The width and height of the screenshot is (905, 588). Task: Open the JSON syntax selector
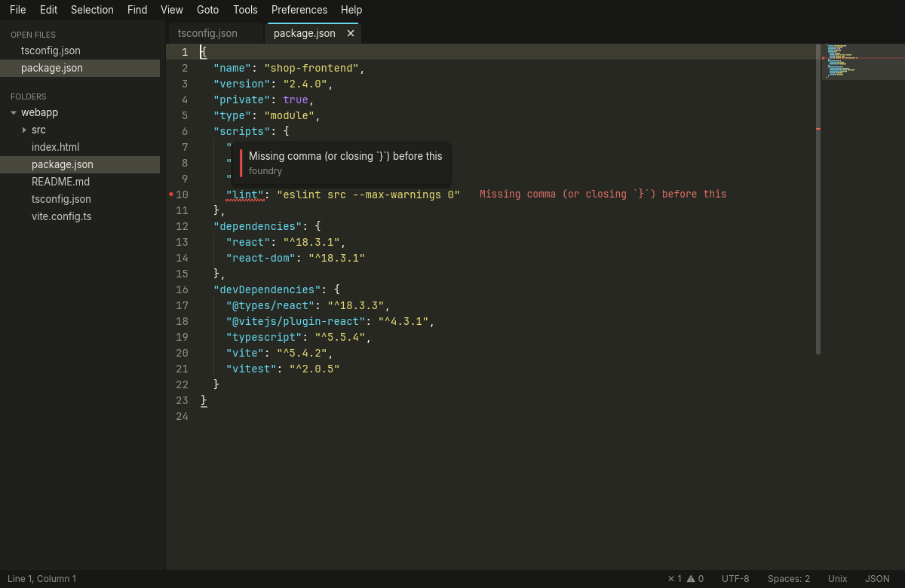[x=877, y=579]
